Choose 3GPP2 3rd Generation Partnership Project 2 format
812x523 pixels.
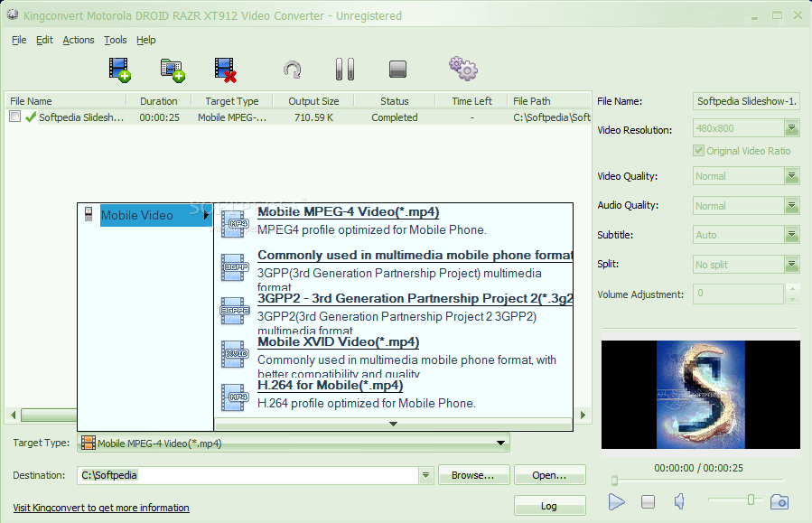[415, 298]
